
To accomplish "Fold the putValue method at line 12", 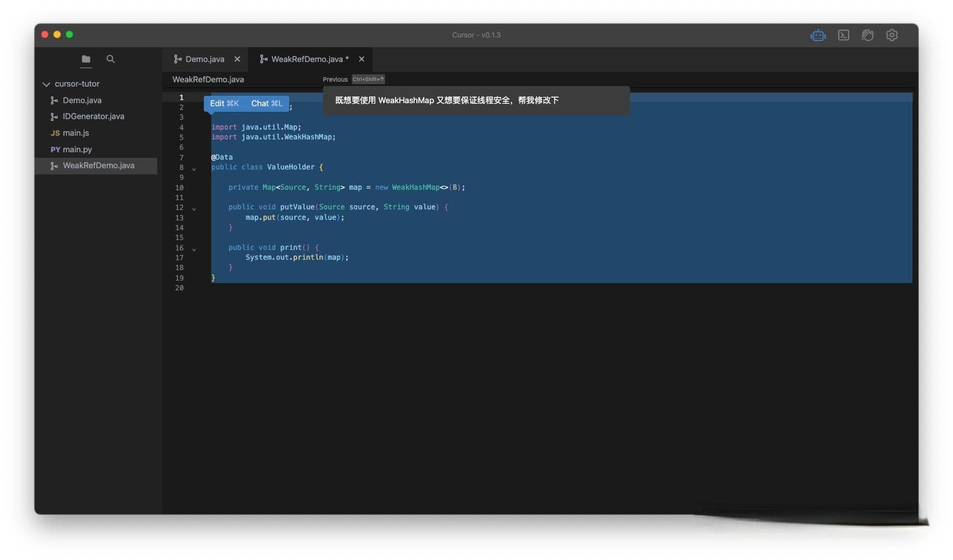I will point(194,209).
